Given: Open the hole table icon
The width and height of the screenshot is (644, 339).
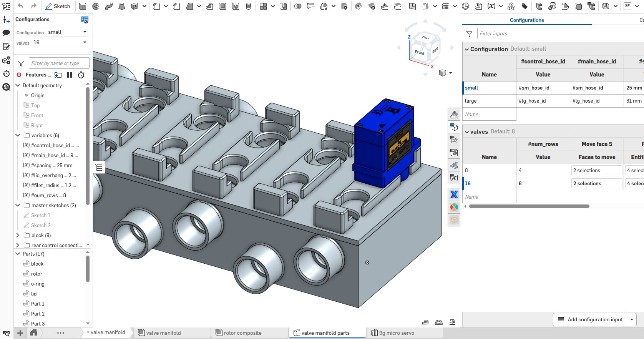Looking at the screenshot, I should tap(454, 152).
